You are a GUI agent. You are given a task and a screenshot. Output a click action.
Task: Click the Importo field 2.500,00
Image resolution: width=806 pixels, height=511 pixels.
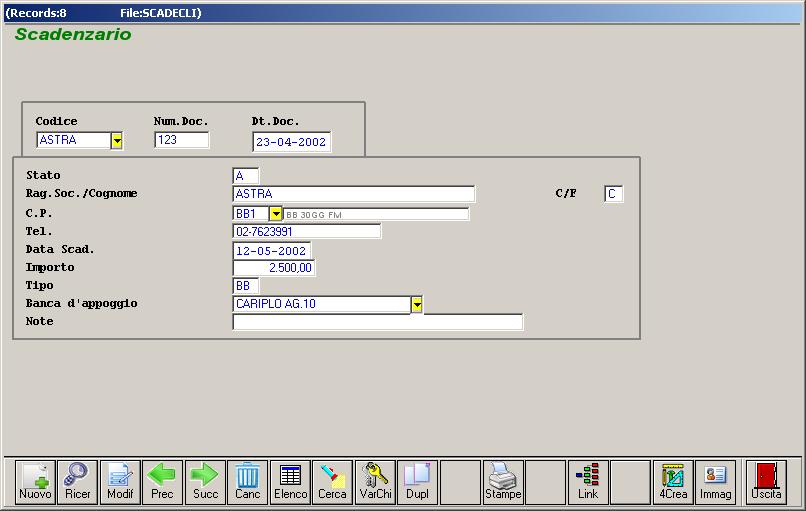273,268
